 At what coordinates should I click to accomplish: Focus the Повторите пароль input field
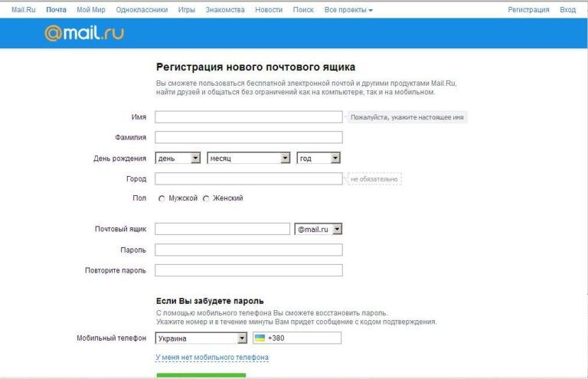(x=249, y=270)
